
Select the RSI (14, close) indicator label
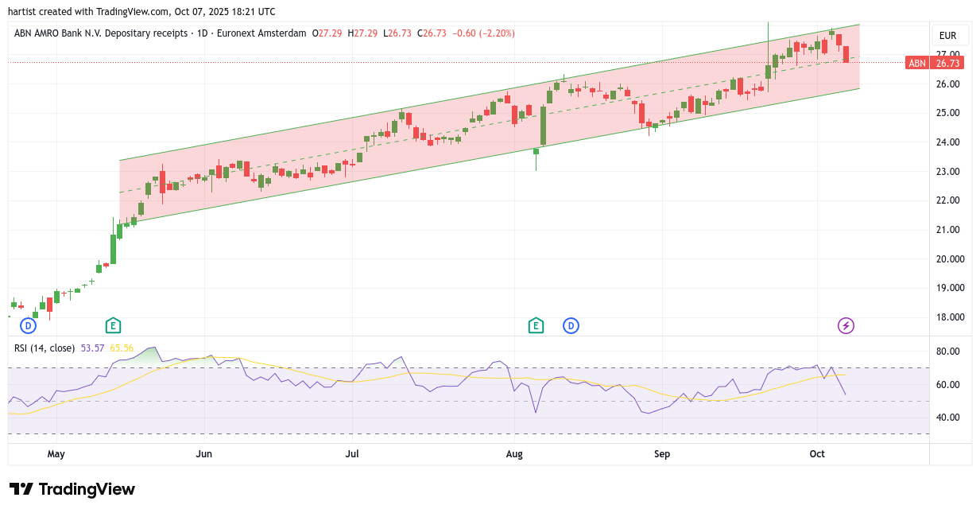click(x=45, y=348)
